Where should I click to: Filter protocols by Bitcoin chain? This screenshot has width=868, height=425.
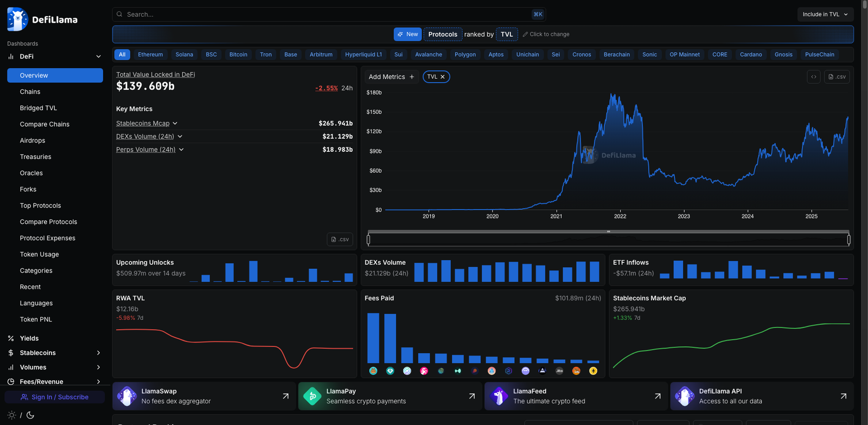pos(238,54)
